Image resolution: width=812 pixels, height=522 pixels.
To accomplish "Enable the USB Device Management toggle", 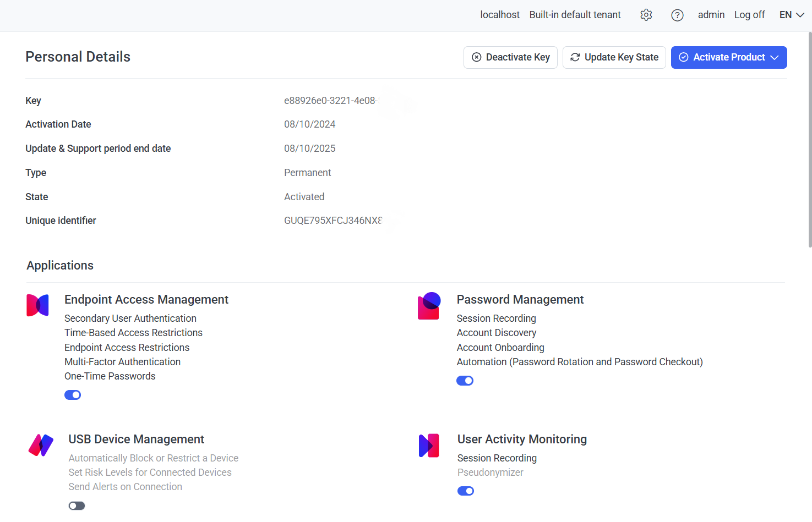I will (x=77, y=505).
